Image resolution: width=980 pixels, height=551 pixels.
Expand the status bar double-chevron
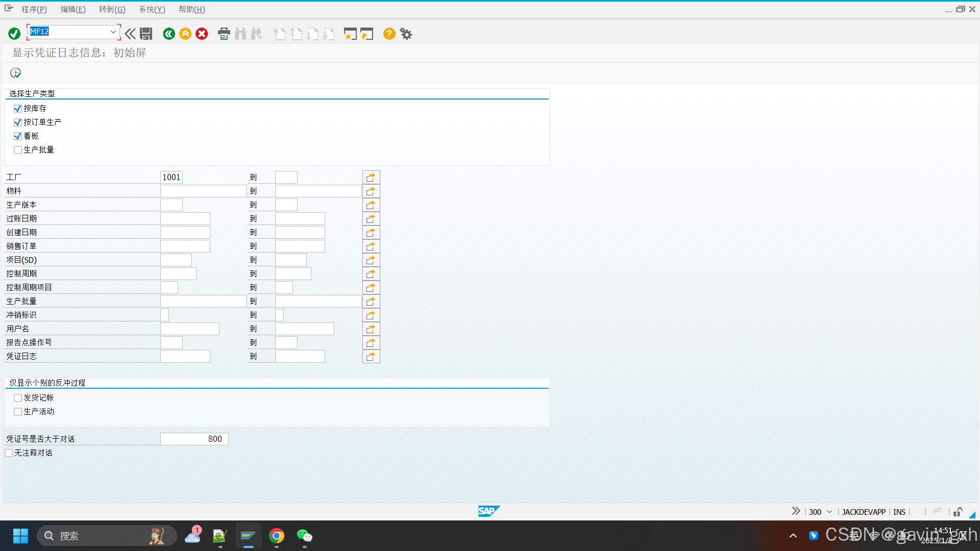[796, 511]
